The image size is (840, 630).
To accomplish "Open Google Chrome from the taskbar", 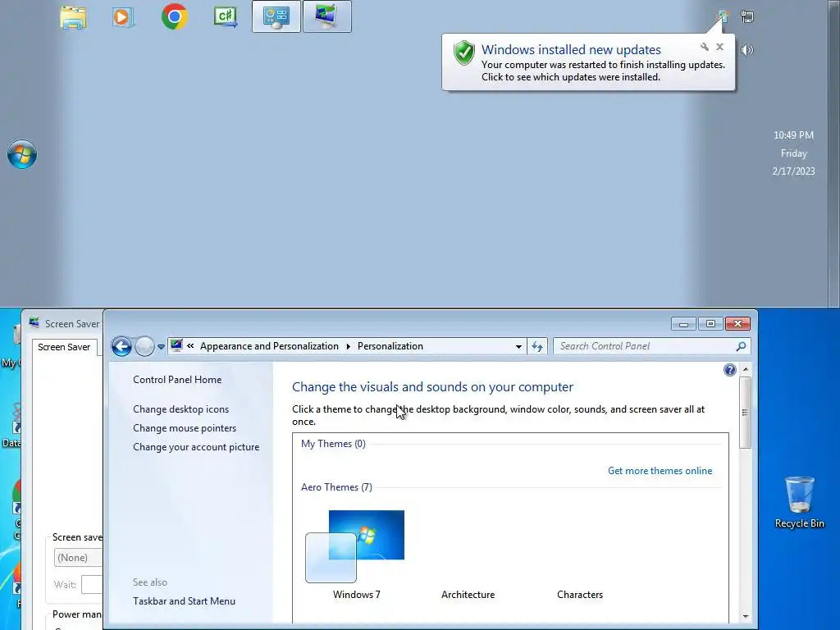I will coord(175,16).
